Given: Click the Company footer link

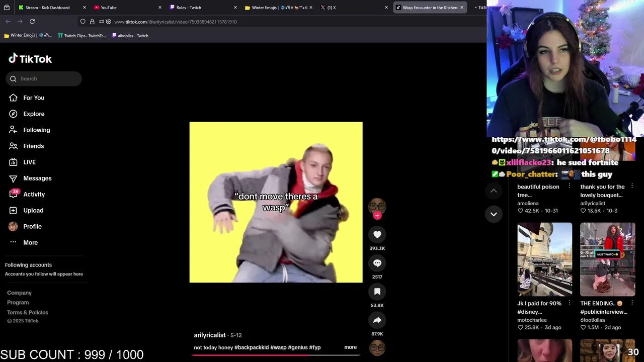Looking at the screenshot, I should click(x=19, y=293).
